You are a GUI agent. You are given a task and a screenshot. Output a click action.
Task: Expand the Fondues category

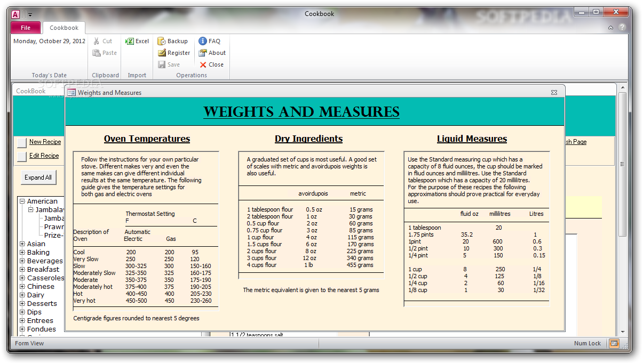(22, 329)
